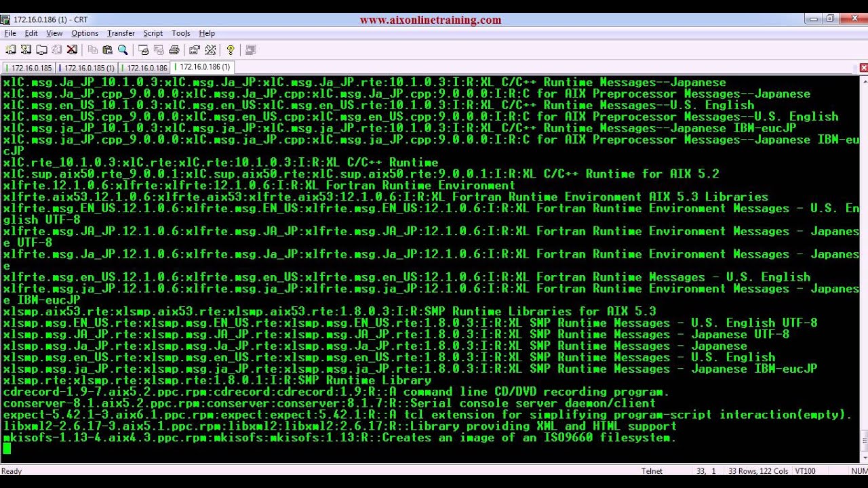Open the Edit menu
Screen dimensions: 868x488
(31, 33)
